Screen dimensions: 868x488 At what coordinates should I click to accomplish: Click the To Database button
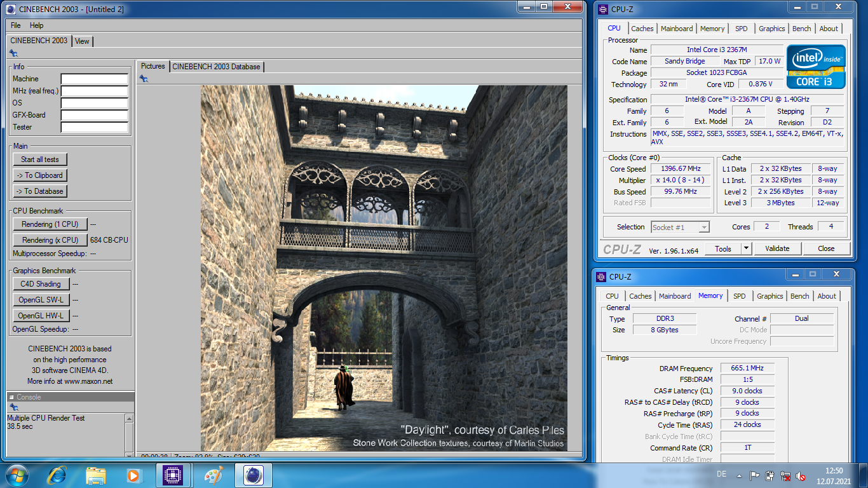pyautogui.click(x=39, y=191)
